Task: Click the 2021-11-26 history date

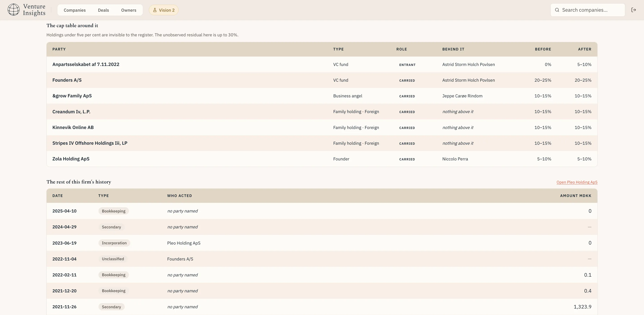Action: pos(65,307)
